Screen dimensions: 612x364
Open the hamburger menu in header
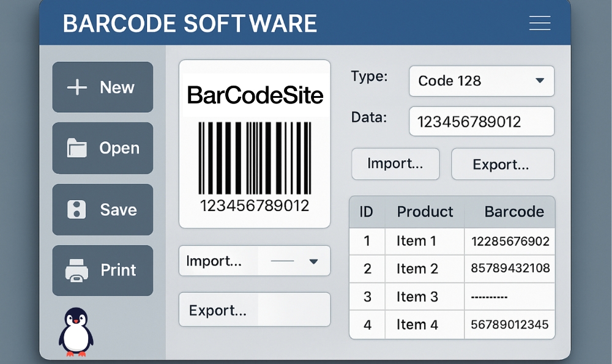[540, 23]
